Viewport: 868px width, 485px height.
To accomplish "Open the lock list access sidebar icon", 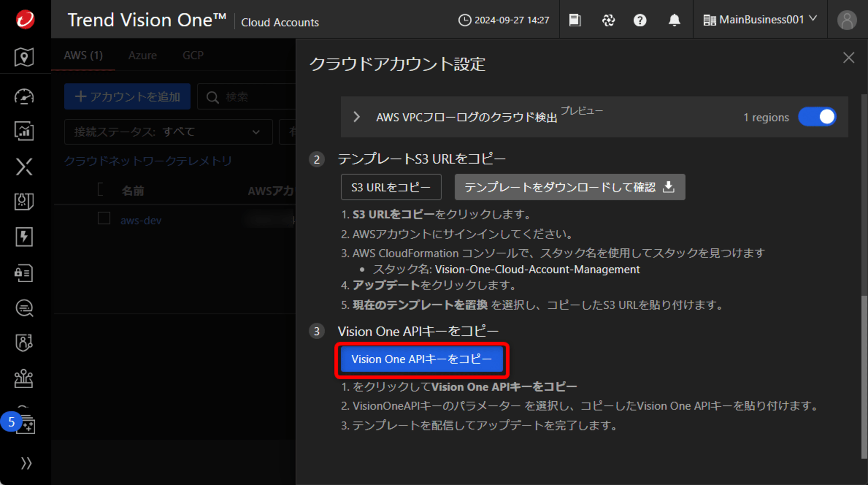I will tap(24, 273).
